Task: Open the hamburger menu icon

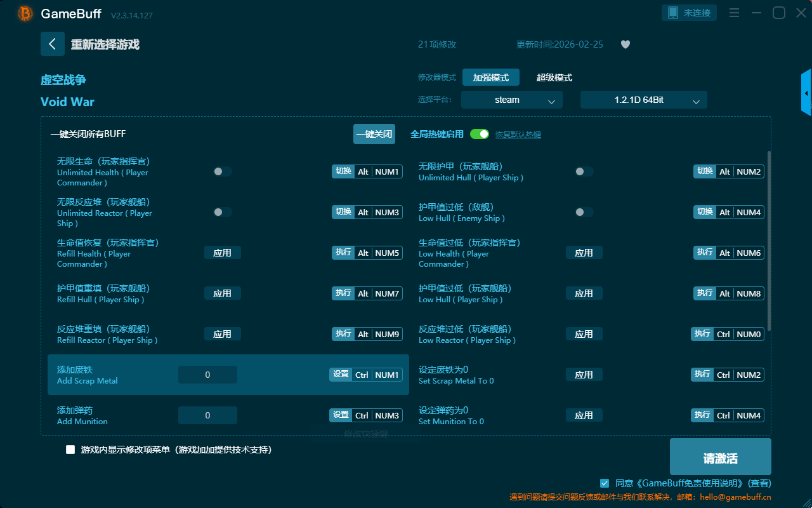Action: point(734,13)
